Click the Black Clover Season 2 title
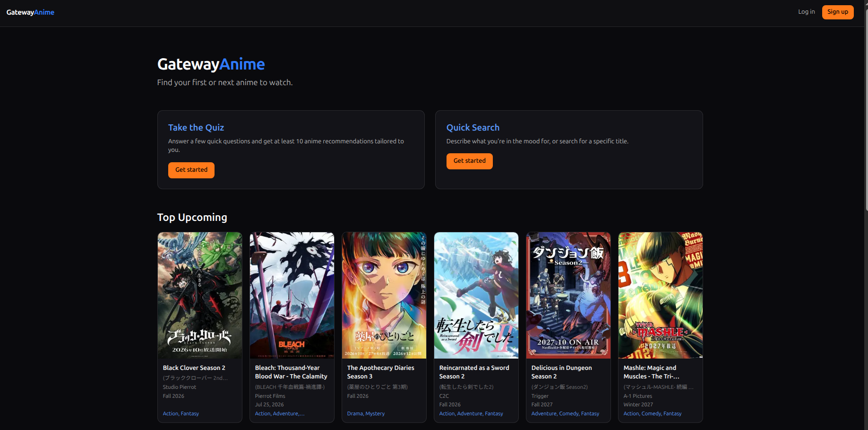Image resolution: width=868 pixels, height=430 pixels. point(194,368)
